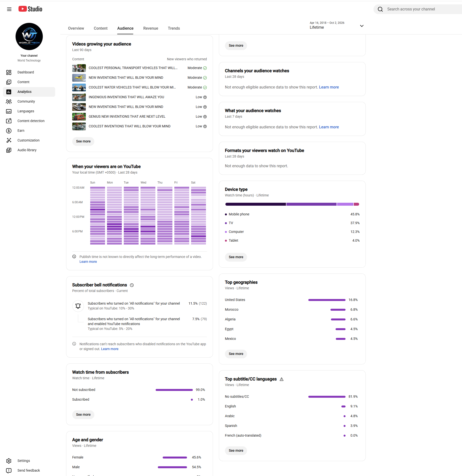Image resolution: width=462 pixels, height=476 pixels.
Task: Click Moderate checkmark icon for COOLEST PERSONAL TRANSPORT
Action: tap(205, 68)
